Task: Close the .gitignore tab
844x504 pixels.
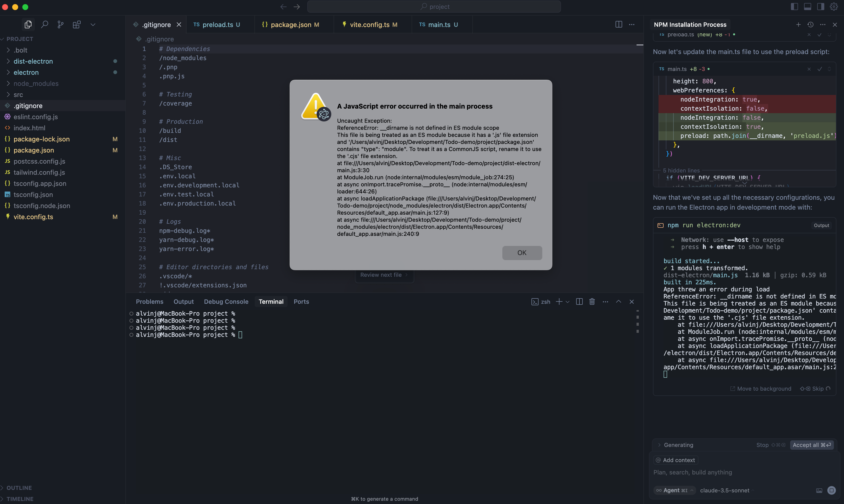Action: (179, 24)
